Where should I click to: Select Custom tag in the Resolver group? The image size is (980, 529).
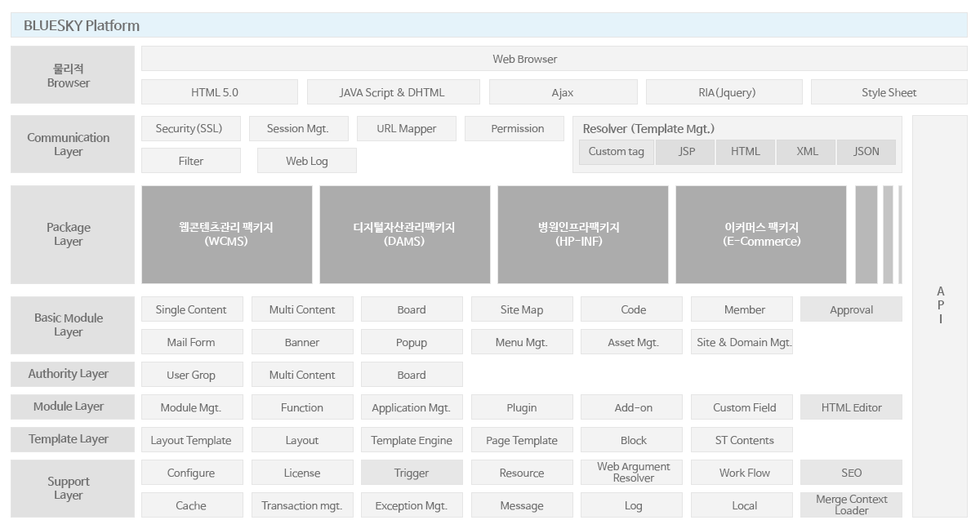click(616, 152)
